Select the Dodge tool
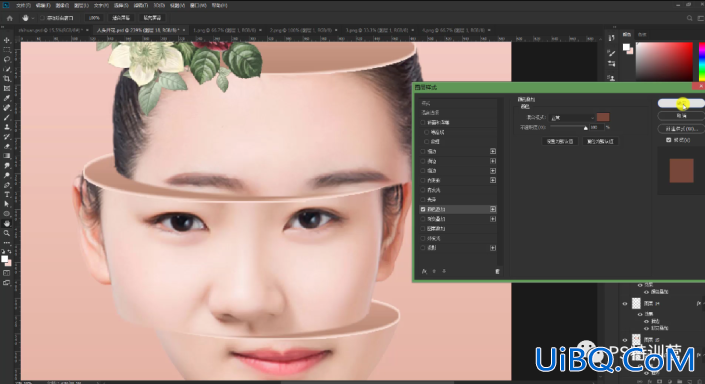This screenshot has width=705, height=384. point(7,175)
